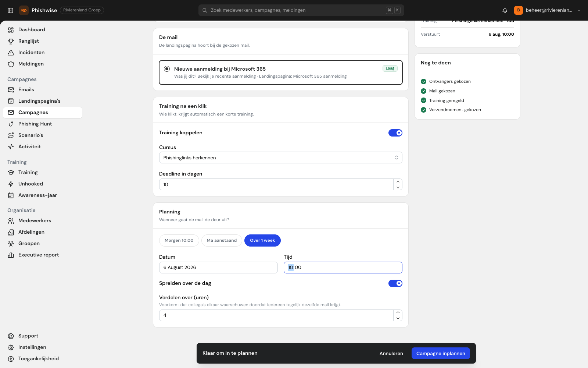The width and height of the screenshot is (588, 368).
Task: Click the Laag difficulty badge
Action: [x=390, y=68]
